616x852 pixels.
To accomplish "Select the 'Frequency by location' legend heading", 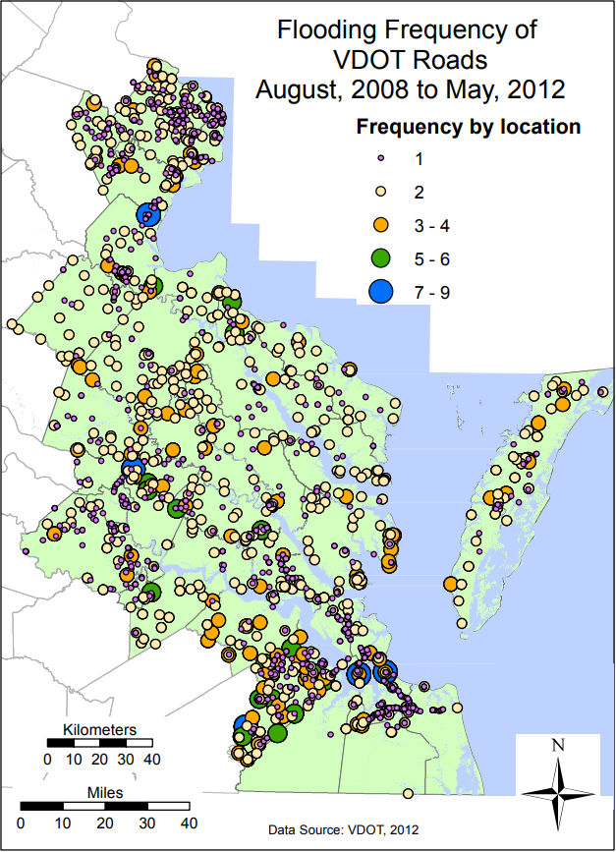I will point(468,127).
